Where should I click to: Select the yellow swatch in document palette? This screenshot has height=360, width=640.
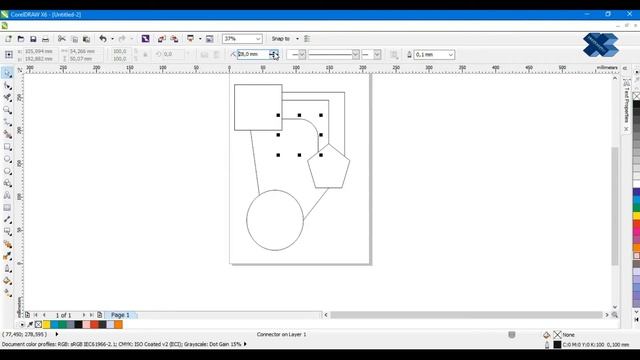(47, 324)
